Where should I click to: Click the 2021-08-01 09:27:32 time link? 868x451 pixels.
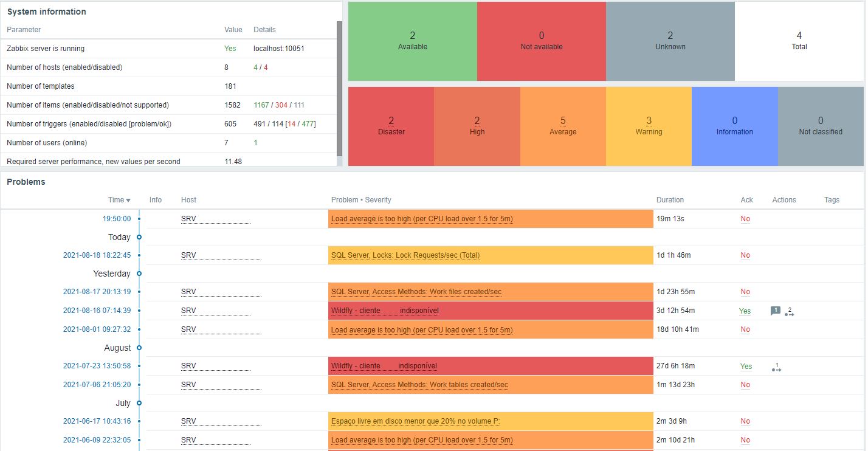[97, 329]
